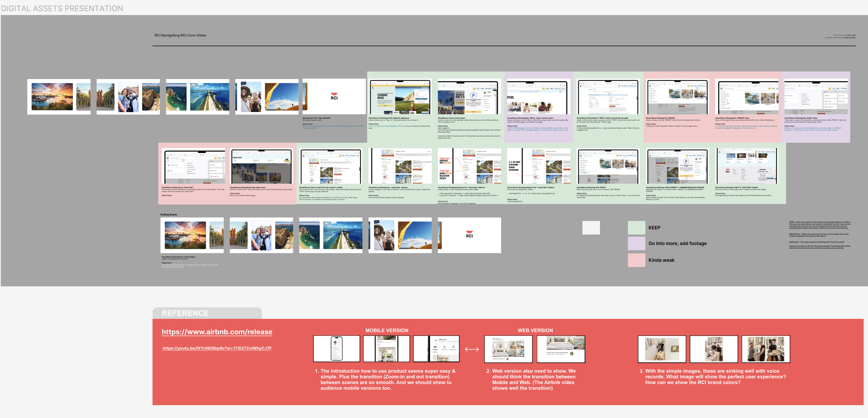Select the 'DIGITAL ASSETS PRESENTATION' title
The image size is (868, 418).
62,8
